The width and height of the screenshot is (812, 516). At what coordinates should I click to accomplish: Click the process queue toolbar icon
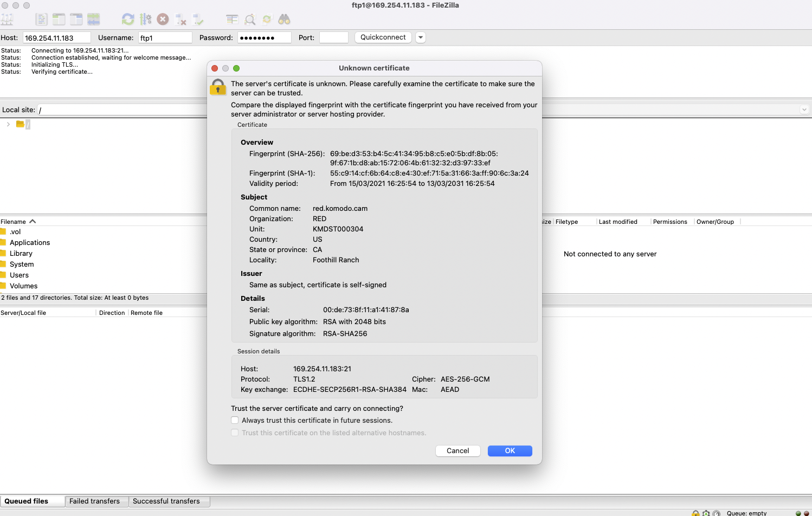tap(145, 20)
